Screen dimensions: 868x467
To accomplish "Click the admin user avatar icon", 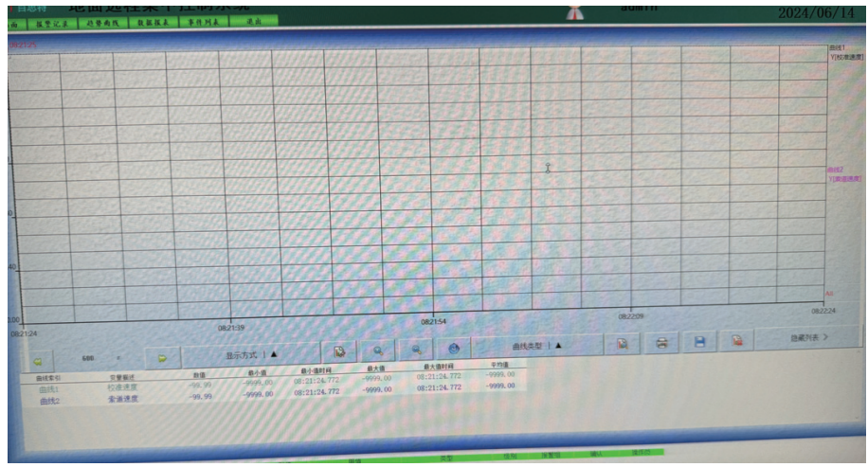I will [x=576, y=12].
